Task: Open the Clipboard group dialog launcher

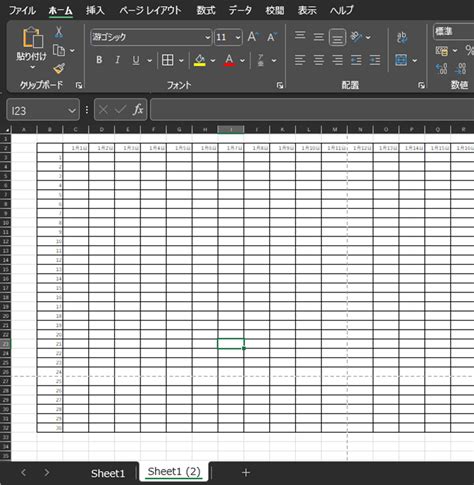Action: click(79, 86)
